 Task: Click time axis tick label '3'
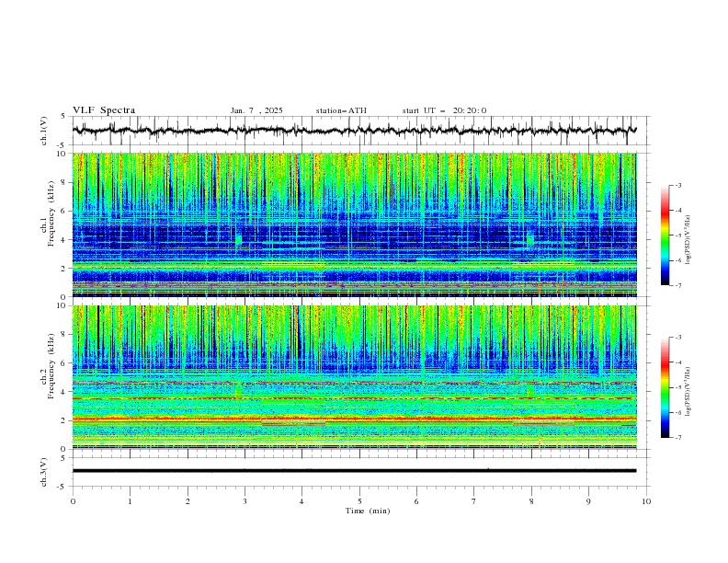(245, 501)
